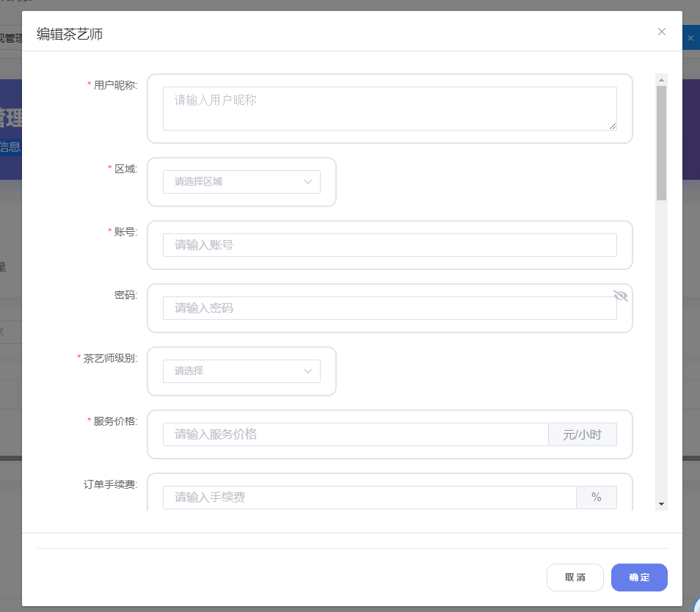This screenshot has height=612, width=700.
Task: Expand the 茶艺师级别 select box
Action: [241, 371]
